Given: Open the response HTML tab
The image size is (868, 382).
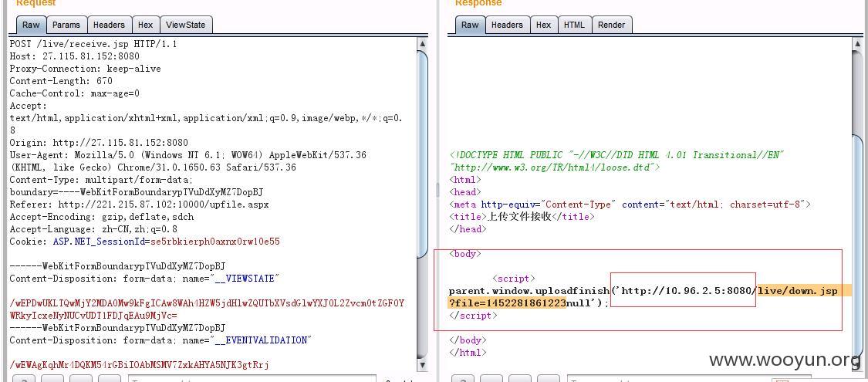Looking at the screenshot, I should pos(575,25).
